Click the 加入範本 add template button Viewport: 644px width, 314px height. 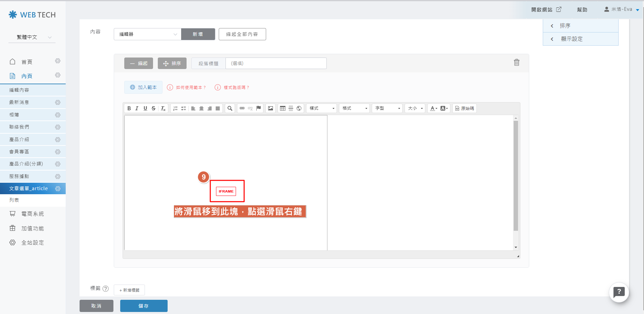[x=143, y=87]
